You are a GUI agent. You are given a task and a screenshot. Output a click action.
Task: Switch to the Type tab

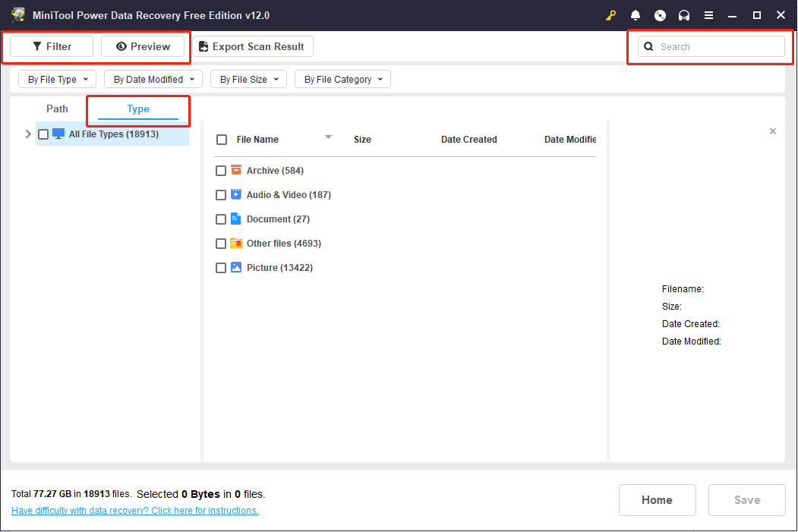(x=138, y=109)
